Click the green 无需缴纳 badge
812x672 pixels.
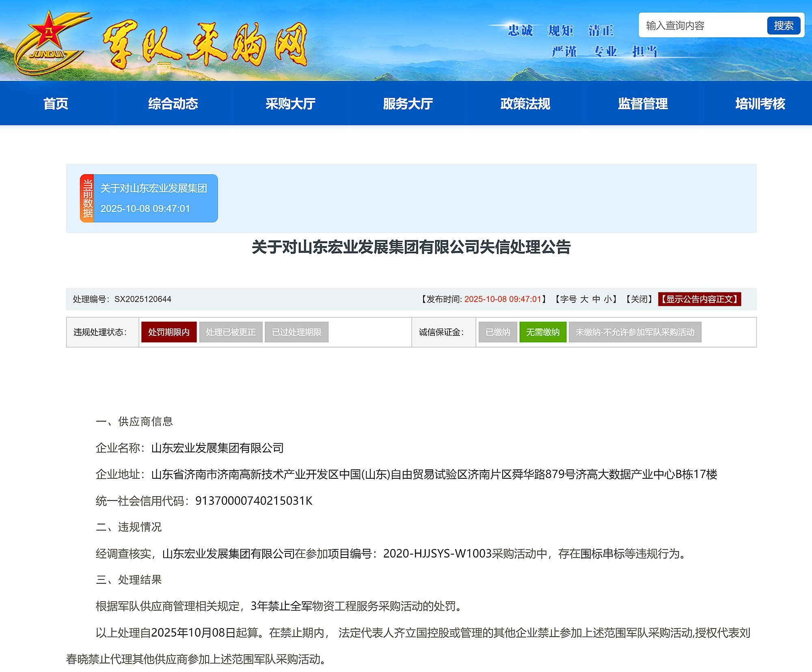(542, 332)
